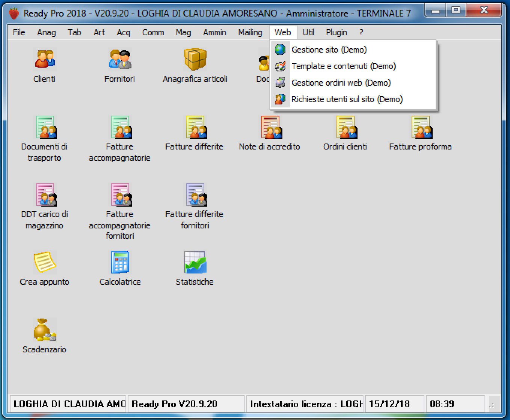Launch the Calcolatrice icon
The width and height of the screenshot is (510, 420).
coord(120,262)
